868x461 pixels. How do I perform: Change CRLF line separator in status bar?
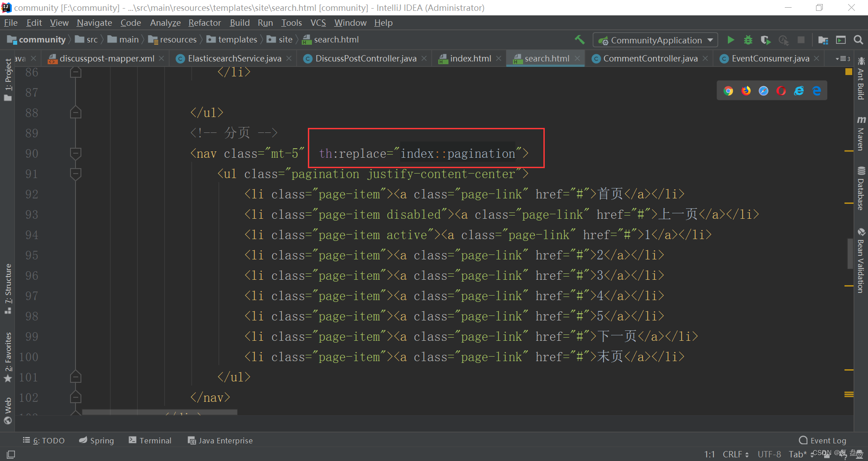pos(735,454)
